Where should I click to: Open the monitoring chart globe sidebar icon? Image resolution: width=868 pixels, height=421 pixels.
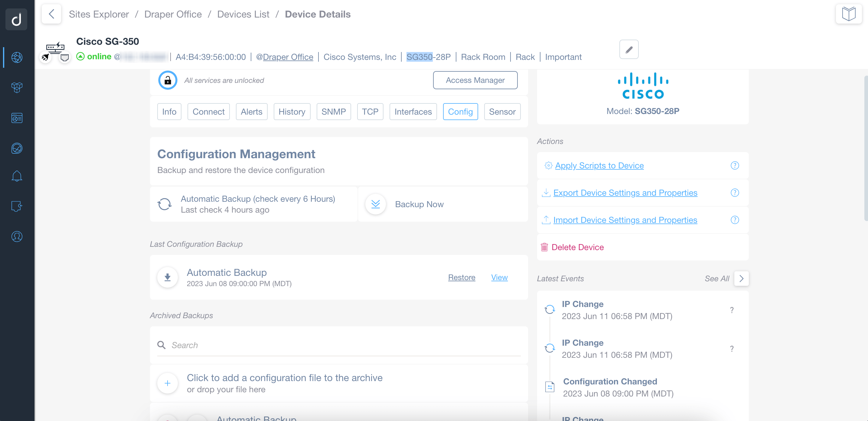tap(17, 148)
